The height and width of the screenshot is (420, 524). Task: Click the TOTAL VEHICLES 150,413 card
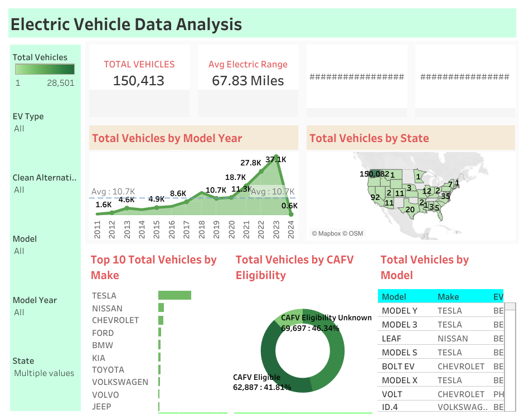pos(139,74)
